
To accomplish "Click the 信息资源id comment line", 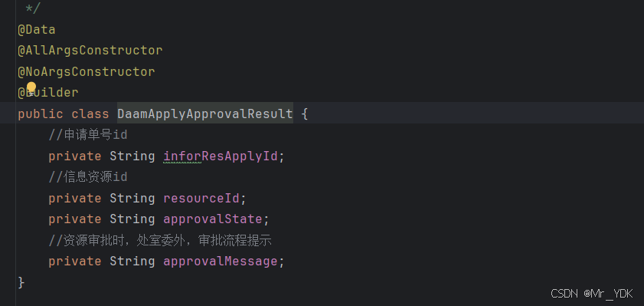I will [x=88, y=177].
